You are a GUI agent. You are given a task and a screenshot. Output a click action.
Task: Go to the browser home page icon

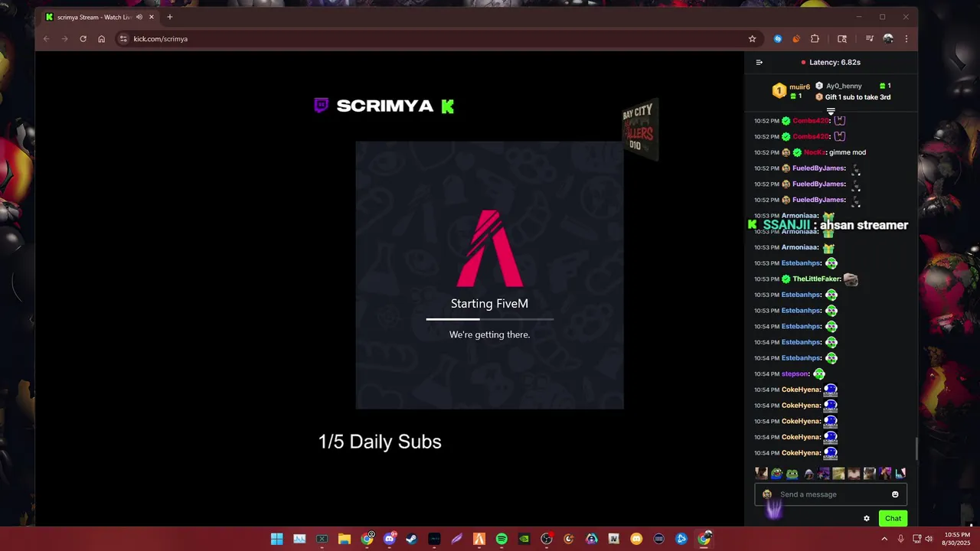(x=101, y=39)
